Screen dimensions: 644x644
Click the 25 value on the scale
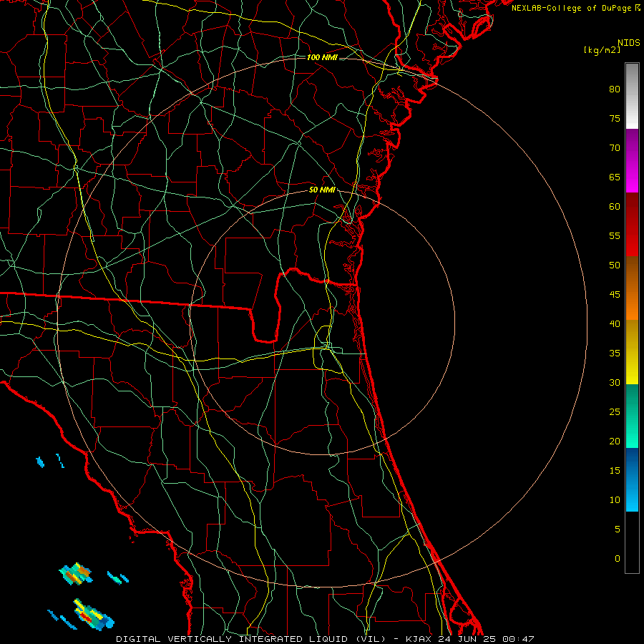pyautogui.click(x=615, y=411)
